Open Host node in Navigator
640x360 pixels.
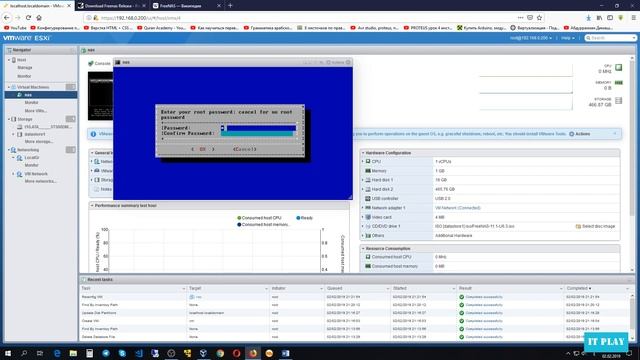[x=21, y=60]
